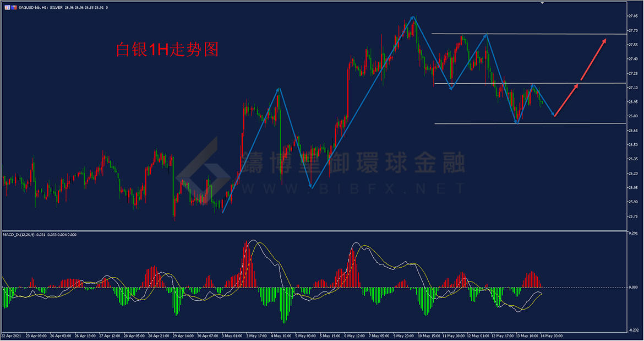This screenshot has width=644, height=341.
Task: Click the lower short red forecast arrow
Action: (x=567, y=99)
